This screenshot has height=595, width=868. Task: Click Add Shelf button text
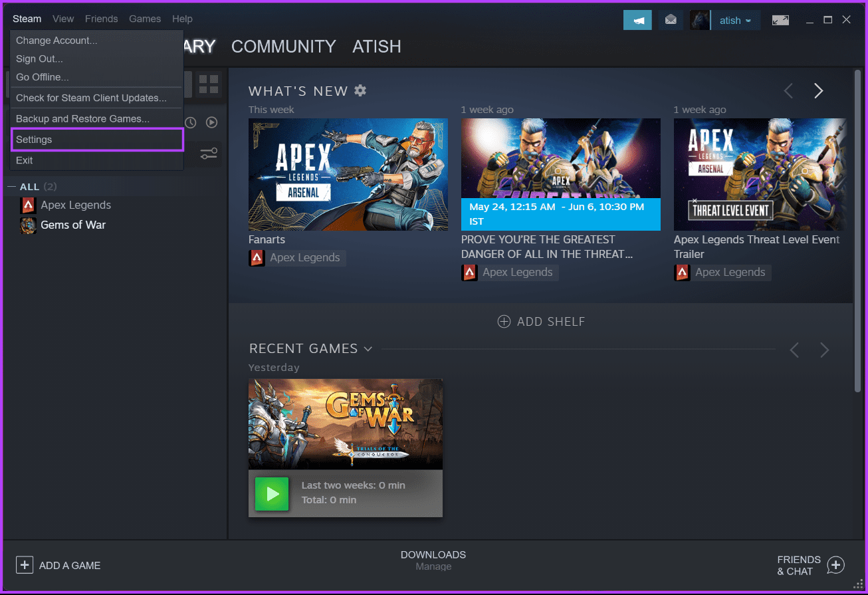[551, 322]
